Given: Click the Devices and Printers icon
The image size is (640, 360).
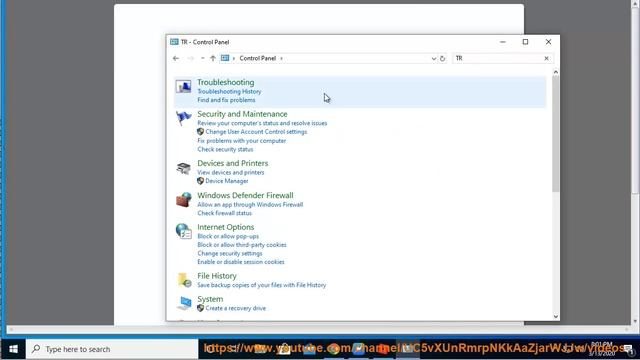Looking at the screenshot, I should click(183, 168).
